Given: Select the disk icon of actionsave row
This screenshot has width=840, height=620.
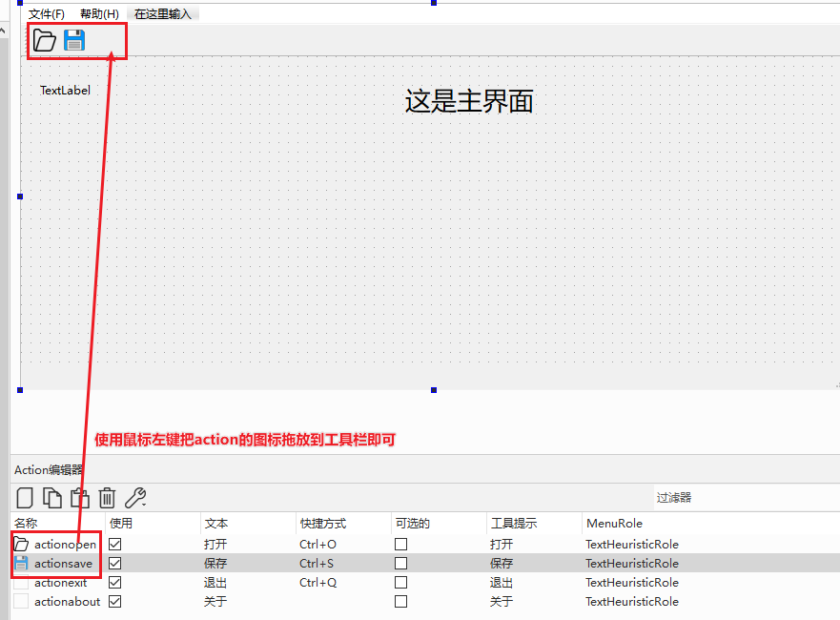Looking at the screenshot, I should [21, 563].
